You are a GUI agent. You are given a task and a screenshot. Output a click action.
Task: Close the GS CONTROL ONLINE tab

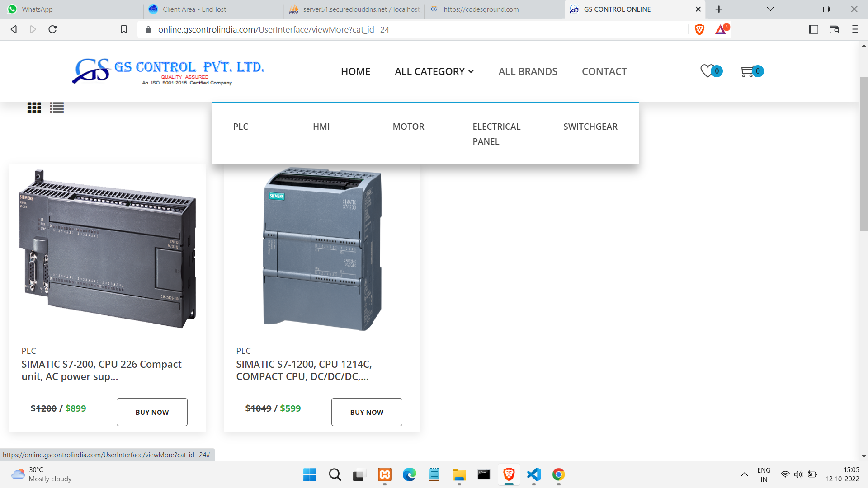pos(698,9)
